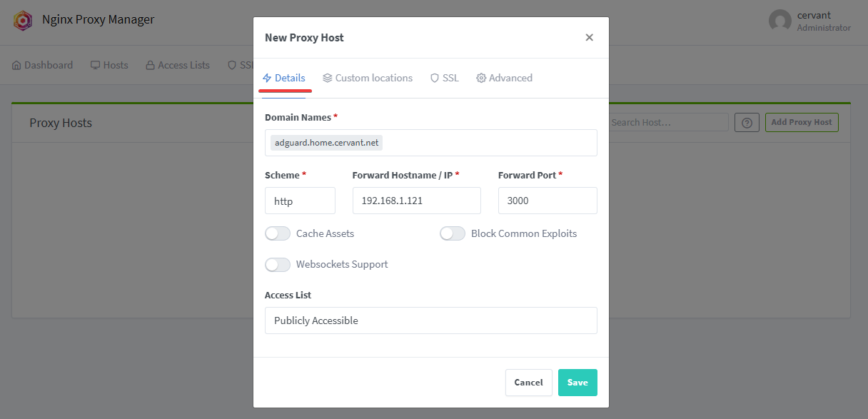868x419 pixels.
Task: Click the Advanced gear icon
Action: click(481, 79)
